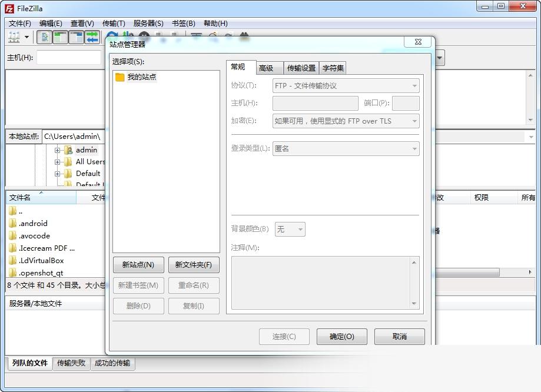541x392 pixels.
Task: Click the .LdVirtualBox folder icon
Action: (x=12, y=261)
